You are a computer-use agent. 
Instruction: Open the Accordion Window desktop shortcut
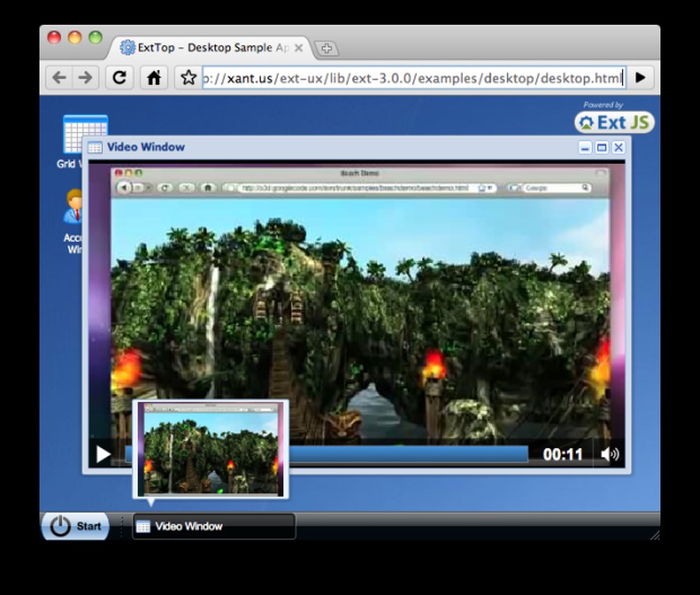[x=73, y=221]
